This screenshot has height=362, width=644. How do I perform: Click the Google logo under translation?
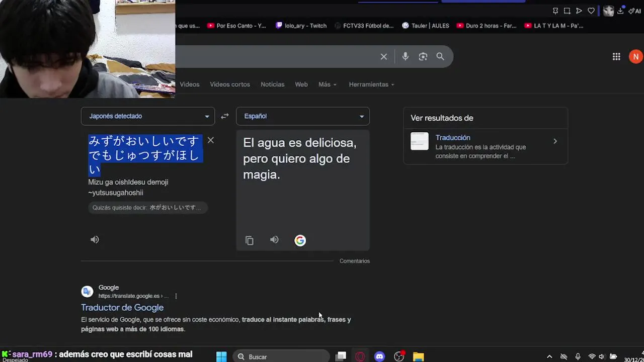tap(300, 240)
